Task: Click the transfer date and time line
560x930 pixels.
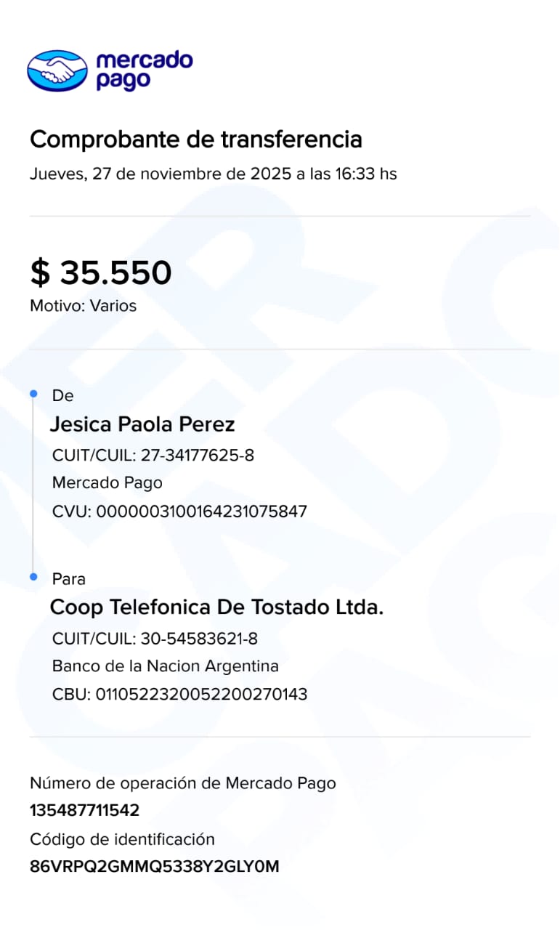Action: click(213, 174)
